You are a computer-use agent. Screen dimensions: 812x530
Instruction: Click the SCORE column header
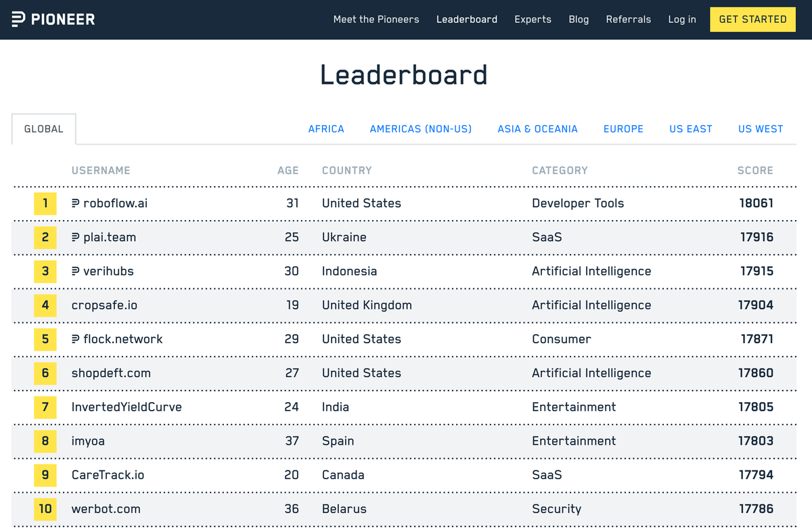pyautogui.click(x=755, y=171)
